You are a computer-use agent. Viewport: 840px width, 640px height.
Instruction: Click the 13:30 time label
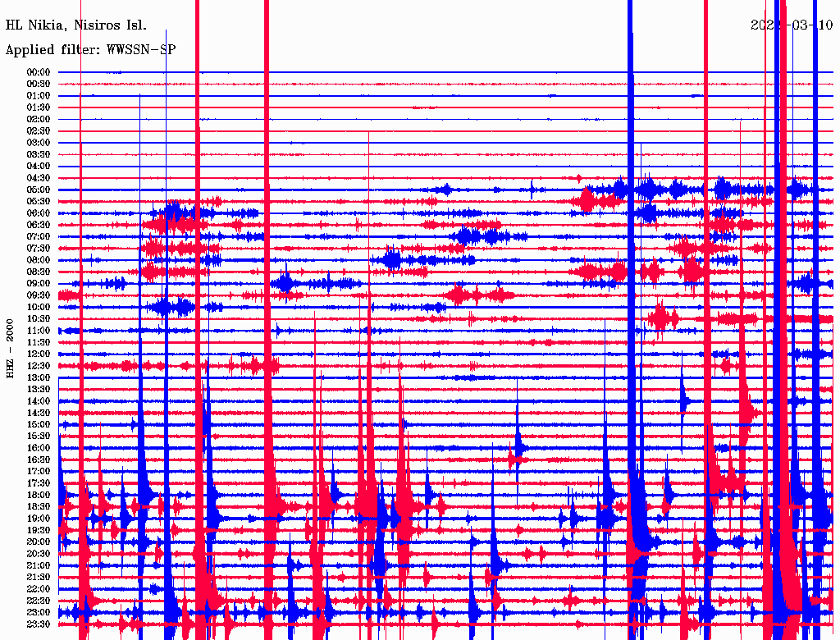(38, 389)
